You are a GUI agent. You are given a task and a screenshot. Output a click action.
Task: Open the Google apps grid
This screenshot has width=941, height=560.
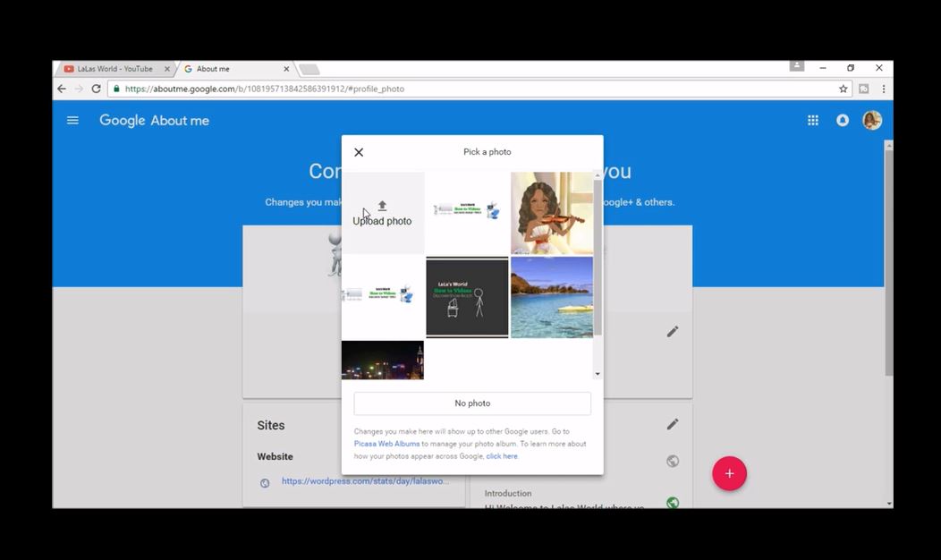(812, 121)
